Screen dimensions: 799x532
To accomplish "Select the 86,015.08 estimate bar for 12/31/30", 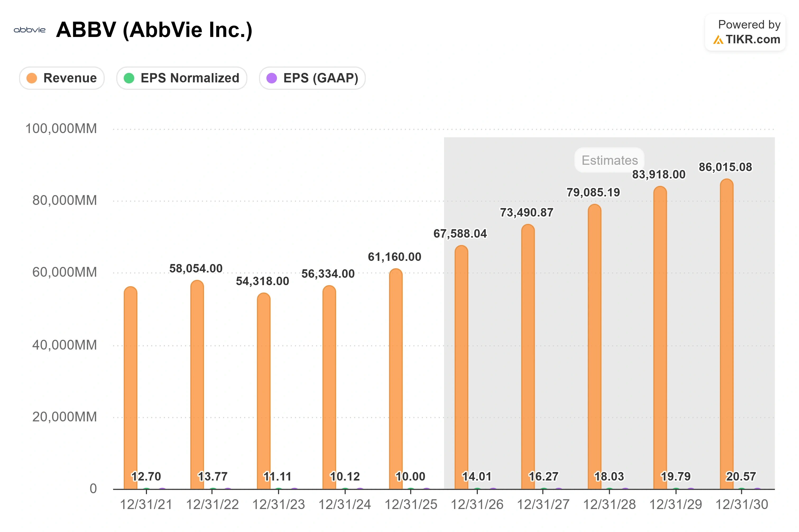I will tap(727, 334).
